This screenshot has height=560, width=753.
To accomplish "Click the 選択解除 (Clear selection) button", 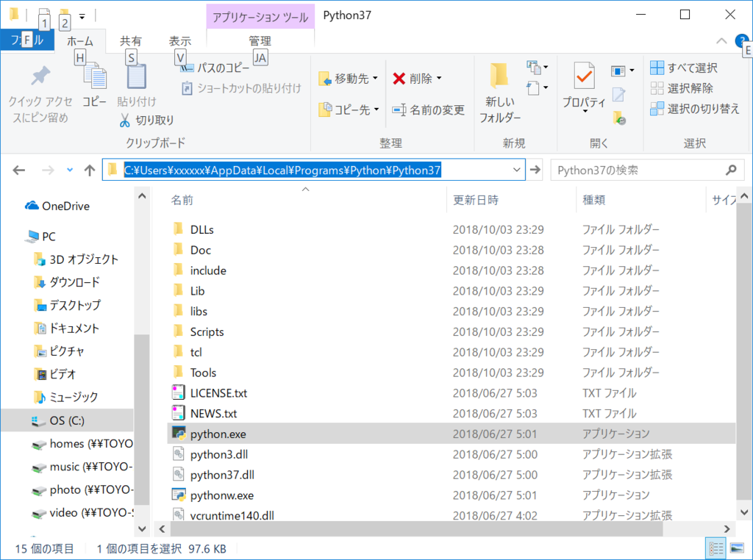I will [654, 88].
